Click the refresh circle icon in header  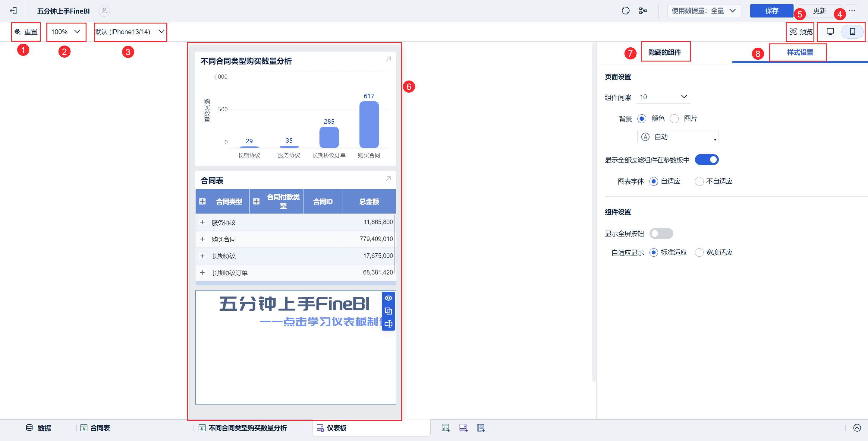625,11
